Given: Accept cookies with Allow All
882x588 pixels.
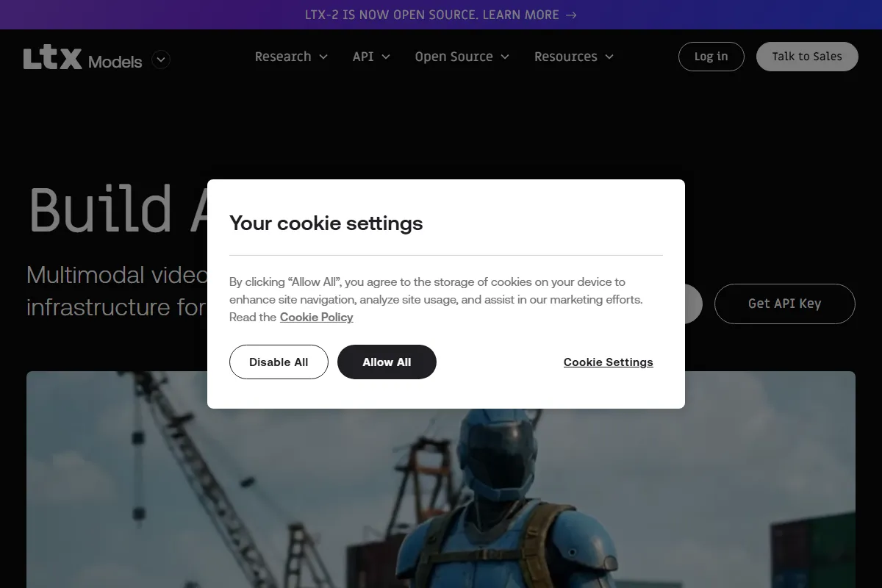Looking at the screenshot, I should coord(387,362).
